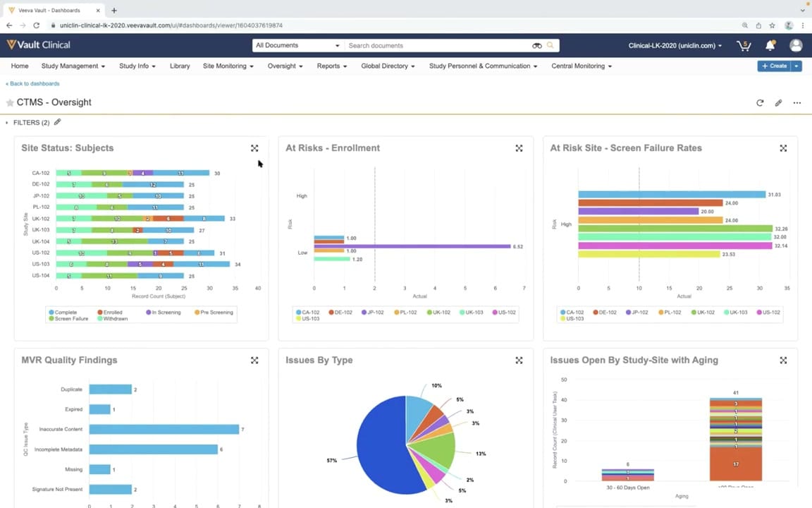Screen dimensions: 812x508
Task: Expand the At Risks - Enrollment chart
Action: click(x=519, y=148)
